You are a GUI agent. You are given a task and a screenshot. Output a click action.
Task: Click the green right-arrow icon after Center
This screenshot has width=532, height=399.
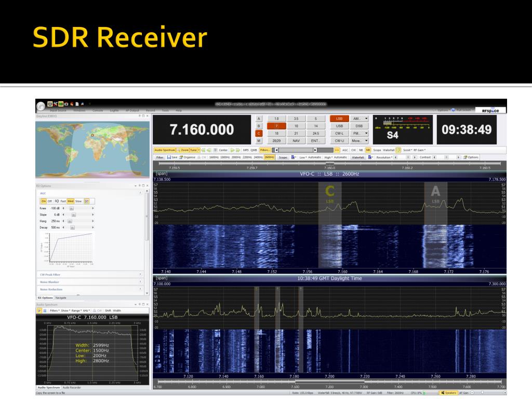(x=232, y=150)
